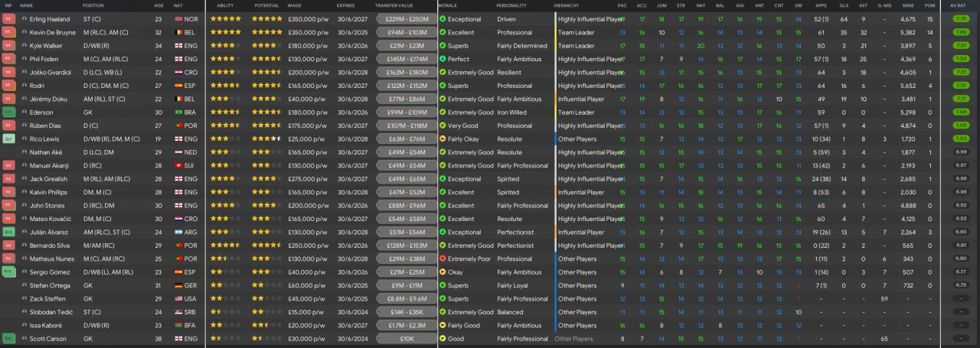Click the Wnt status icon beside Sergio Gómez
This screenshot has width=980, height=348.
pos(9,272)
